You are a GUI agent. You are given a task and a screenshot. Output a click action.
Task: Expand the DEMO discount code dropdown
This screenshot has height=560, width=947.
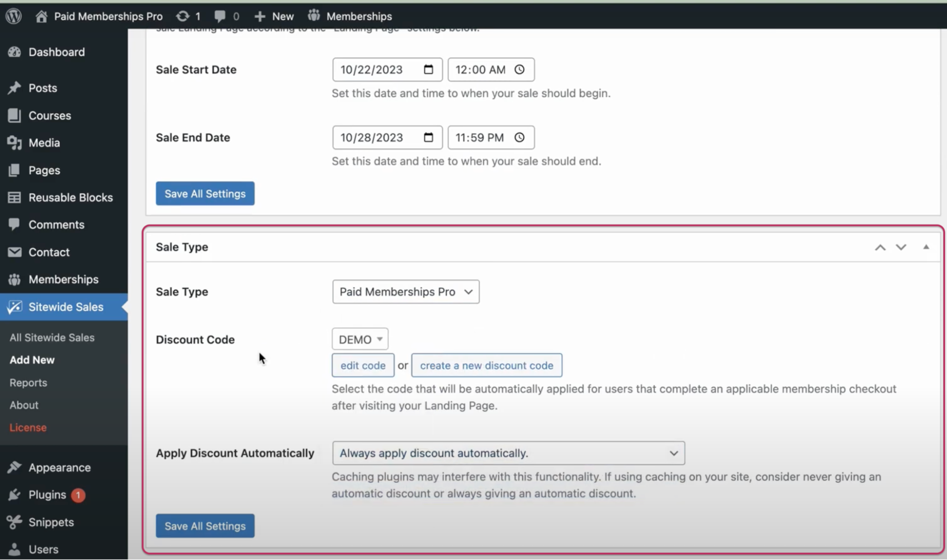(360, 339)
